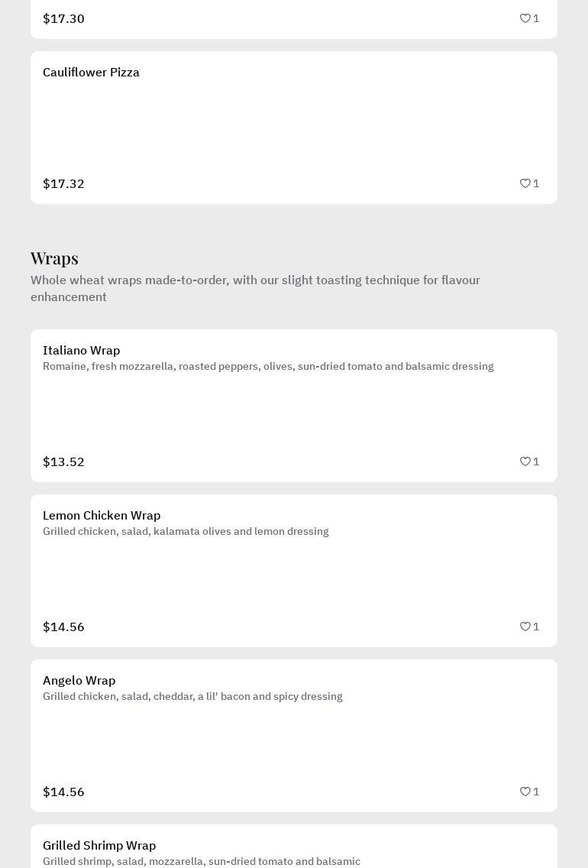Open the Grilled Shrimp Wrap title
Viewport: 588px width, 868px height.
(99, 846)
